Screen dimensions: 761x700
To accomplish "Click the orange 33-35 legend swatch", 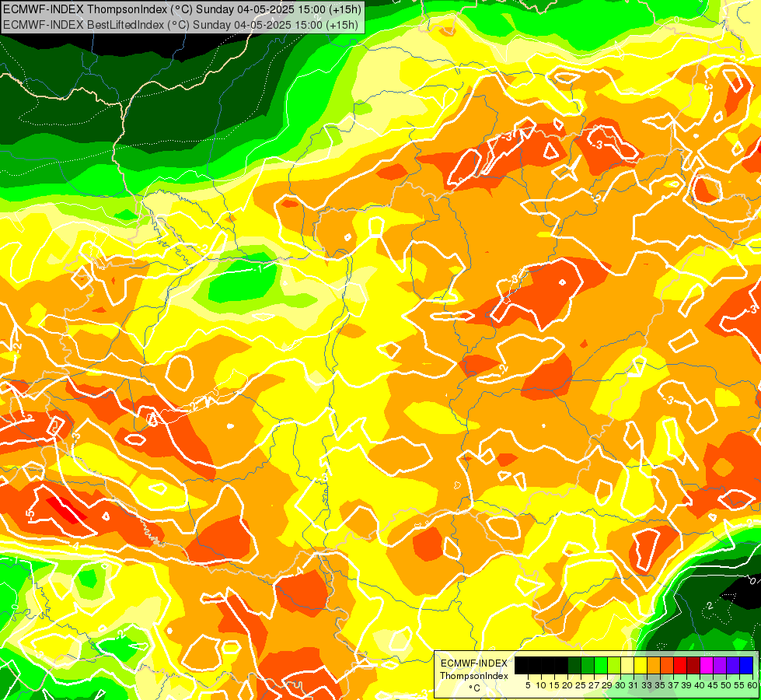I will (654, 665).
